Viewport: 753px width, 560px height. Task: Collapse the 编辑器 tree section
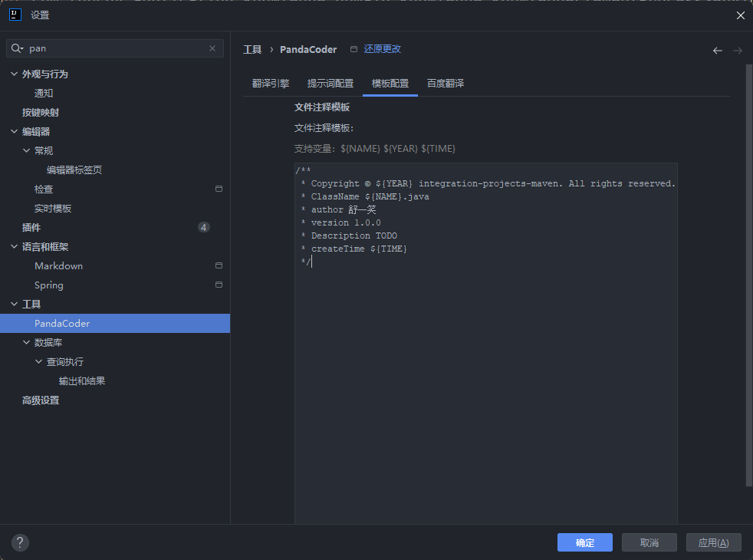(x=14, y=132)
